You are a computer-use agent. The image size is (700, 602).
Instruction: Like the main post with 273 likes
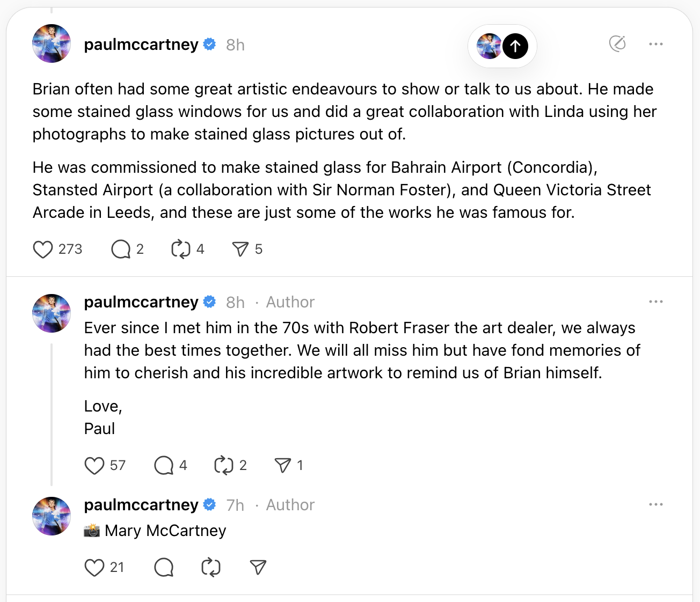click(43, 249)
